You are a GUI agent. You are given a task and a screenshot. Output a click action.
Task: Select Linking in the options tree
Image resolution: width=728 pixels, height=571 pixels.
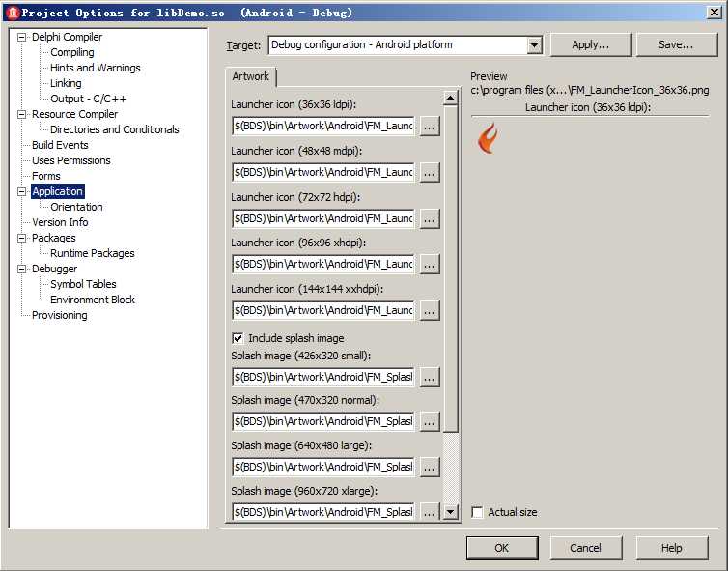(66, 83)
